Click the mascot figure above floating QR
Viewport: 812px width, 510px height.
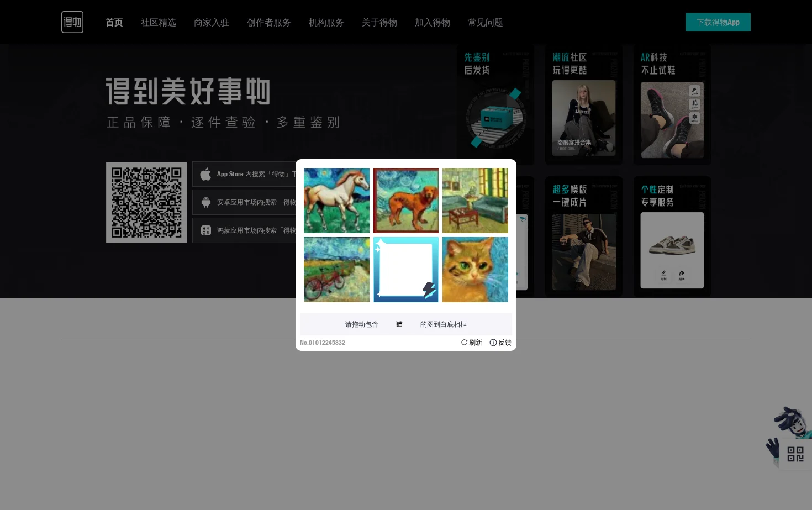pos(791,423)
